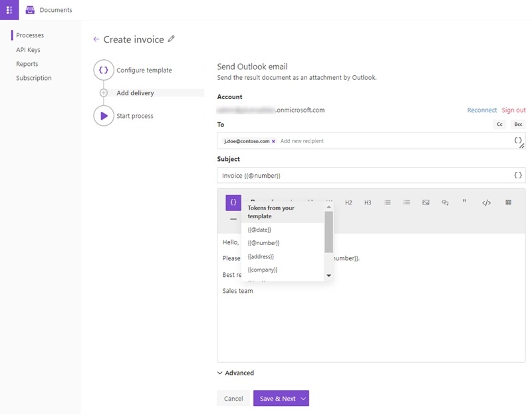The width and height of the screenshot is (532, 414).
Task: Expand the Advanced section
Action: (x=235, y=373)
